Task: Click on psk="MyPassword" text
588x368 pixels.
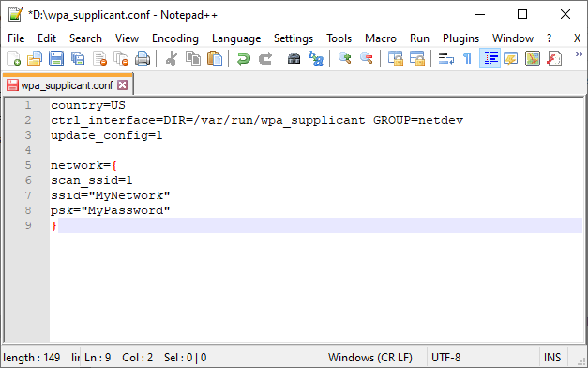Action: [111, 210]
